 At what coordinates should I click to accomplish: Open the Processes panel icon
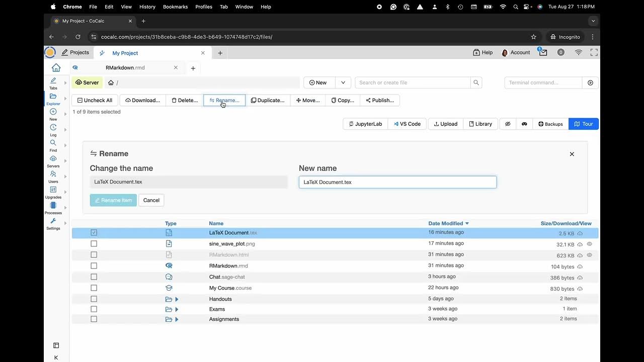(53, 206)
